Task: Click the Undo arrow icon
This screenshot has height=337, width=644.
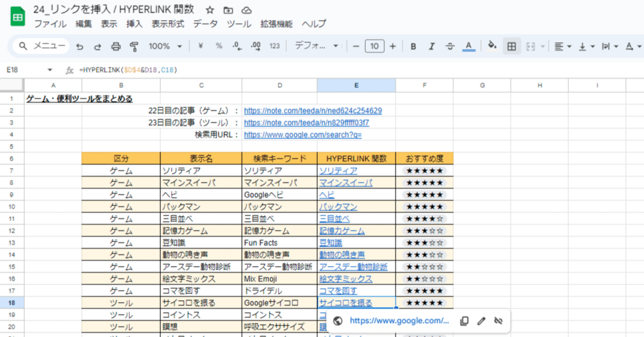Action: 80,46
